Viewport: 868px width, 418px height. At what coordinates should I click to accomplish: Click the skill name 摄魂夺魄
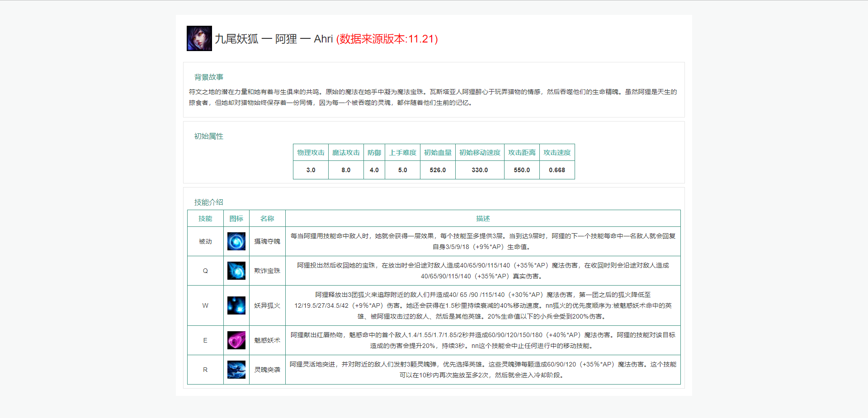267,241
